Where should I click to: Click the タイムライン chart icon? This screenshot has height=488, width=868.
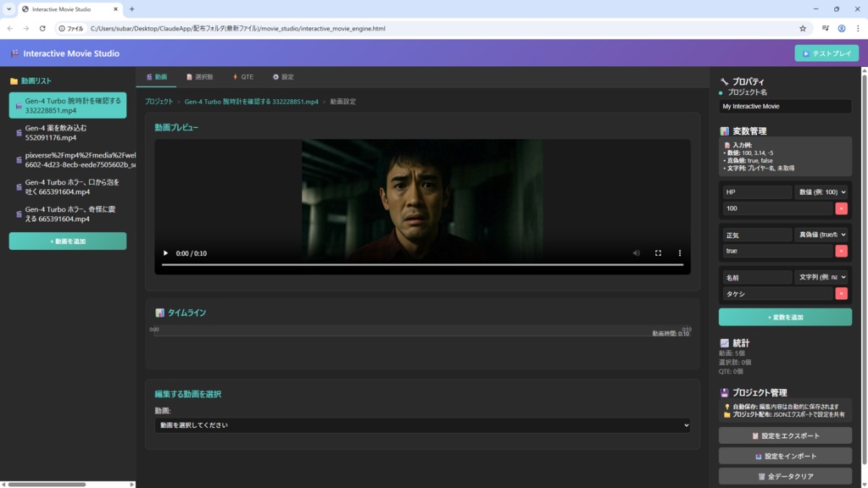[159, 313]
